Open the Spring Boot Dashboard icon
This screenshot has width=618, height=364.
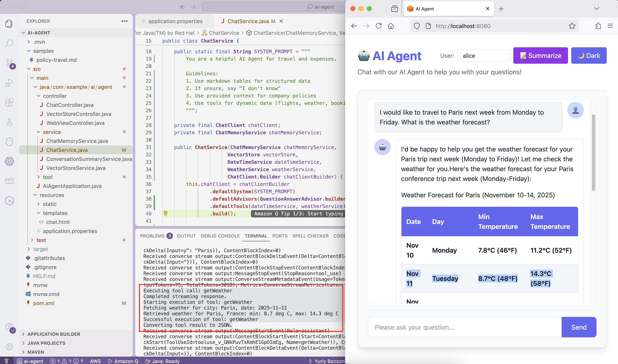[9, 161]
